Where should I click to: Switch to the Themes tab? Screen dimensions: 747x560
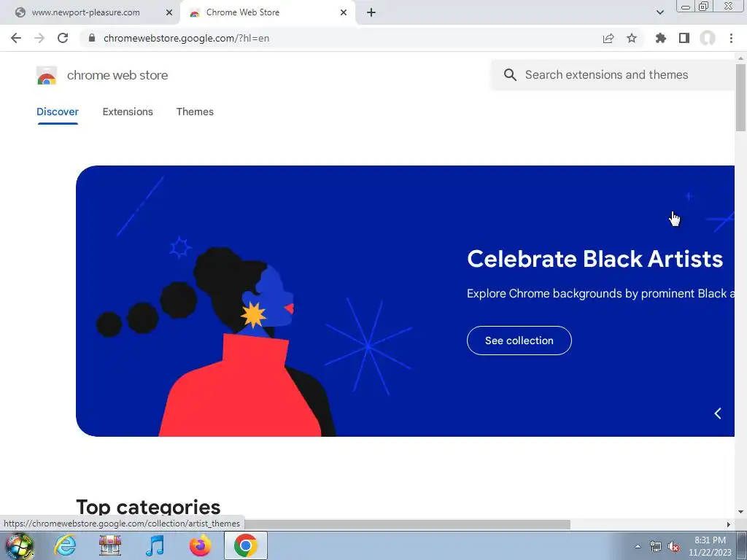[x=195, y=112]
